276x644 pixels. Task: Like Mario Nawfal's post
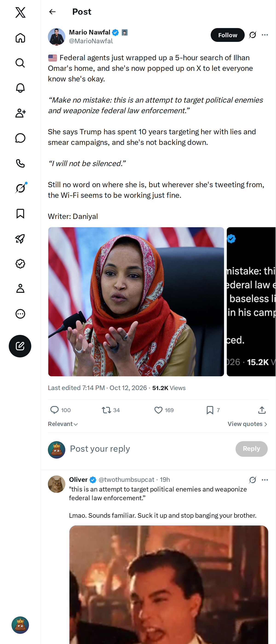(x=164, y=410)
